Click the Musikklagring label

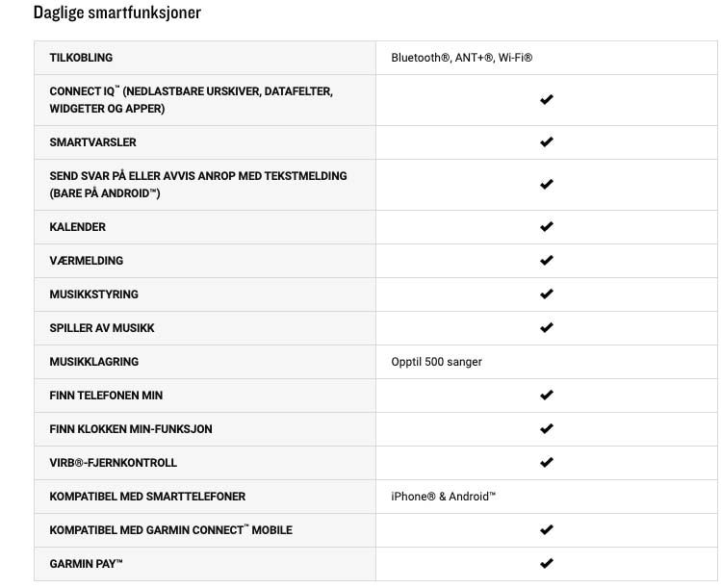click(x=93, y=361)
